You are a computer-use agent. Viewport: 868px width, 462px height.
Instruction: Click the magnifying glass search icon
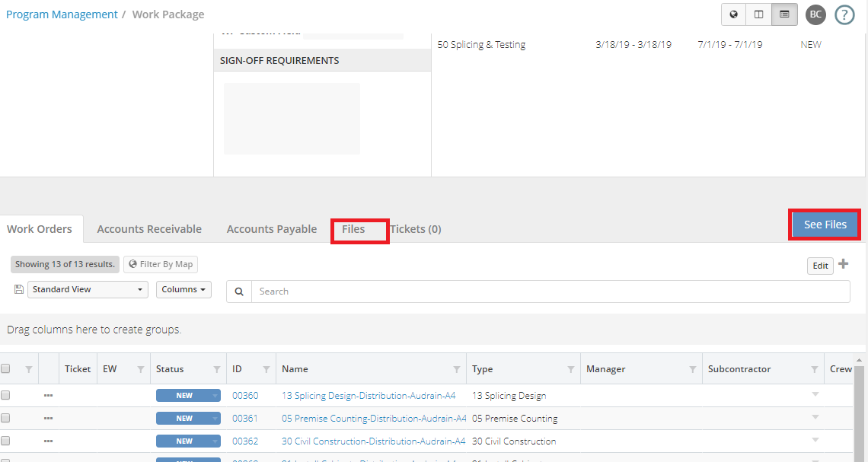(239, 292)
